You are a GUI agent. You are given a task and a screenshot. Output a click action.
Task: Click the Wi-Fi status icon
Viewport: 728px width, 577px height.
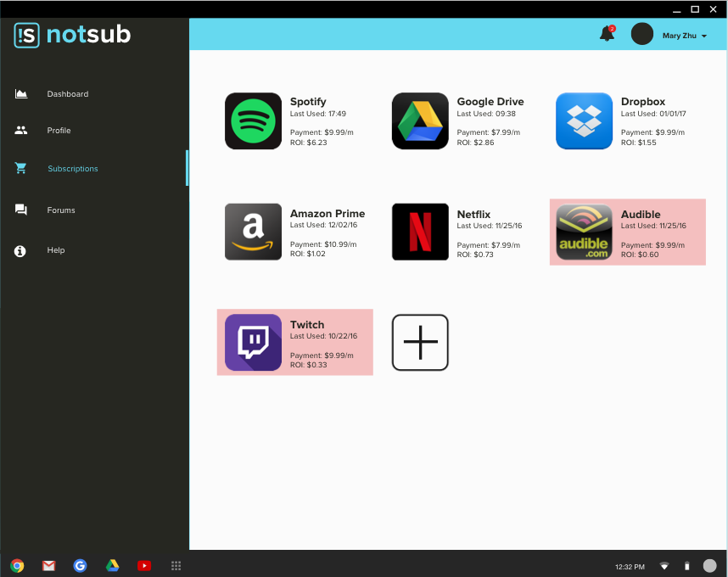[x=664, y=566]
